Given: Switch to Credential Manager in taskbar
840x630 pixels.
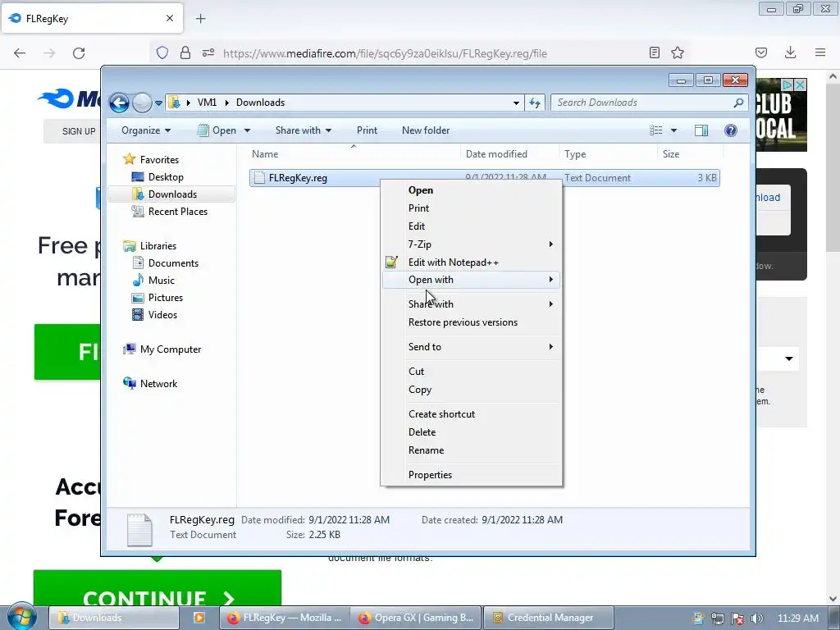Looking at the screenshot, I should pyautogui.click(x=547, y=618).
